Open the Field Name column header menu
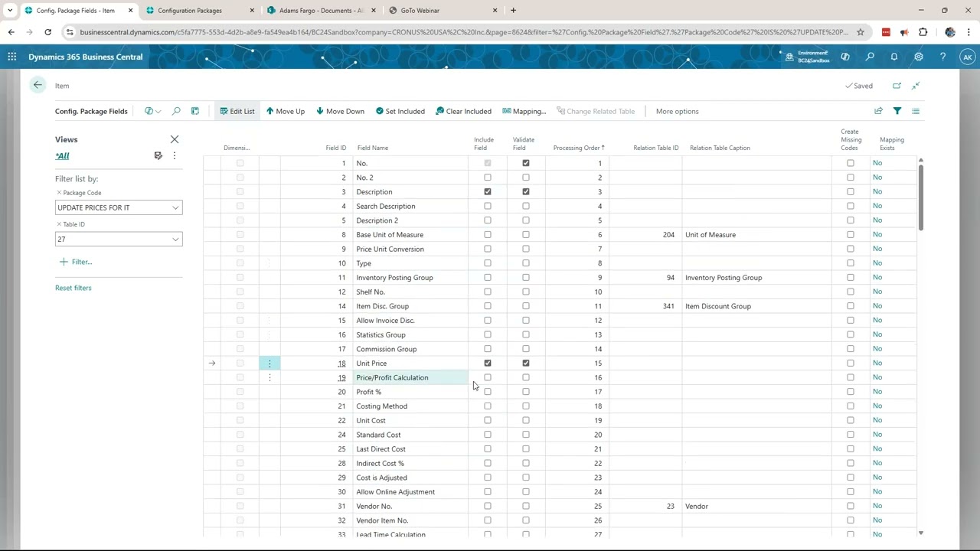 (x=373, y=148)
